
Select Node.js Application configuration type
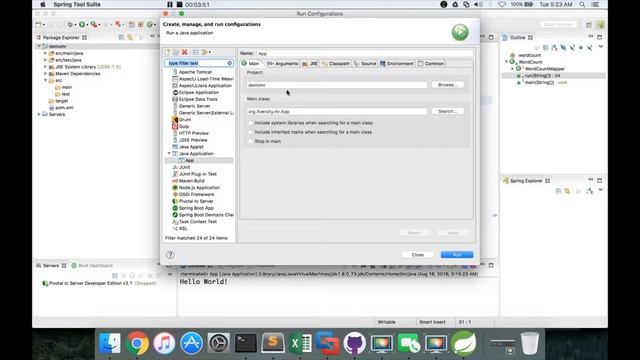click(x=199, y=188)
